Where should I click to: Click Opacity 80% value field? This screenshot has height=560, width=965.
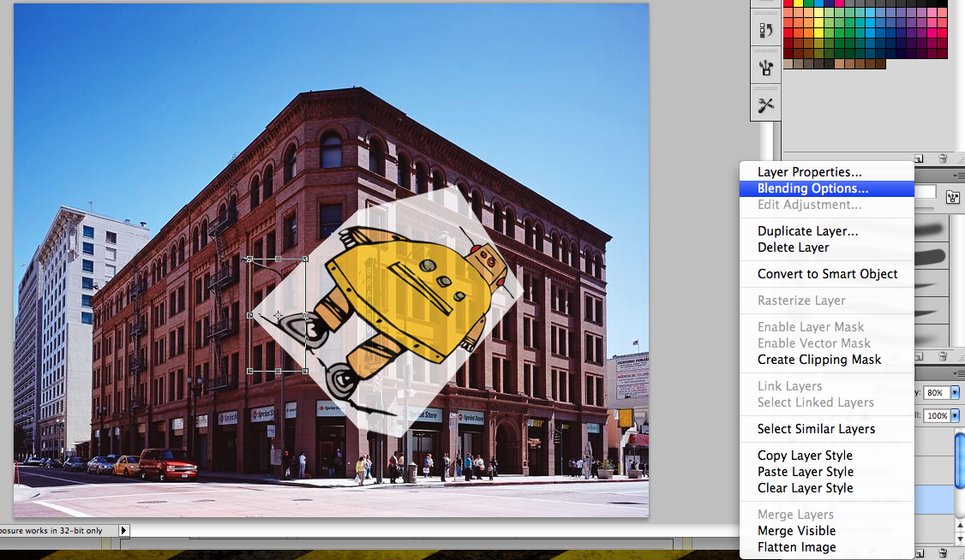936,392
